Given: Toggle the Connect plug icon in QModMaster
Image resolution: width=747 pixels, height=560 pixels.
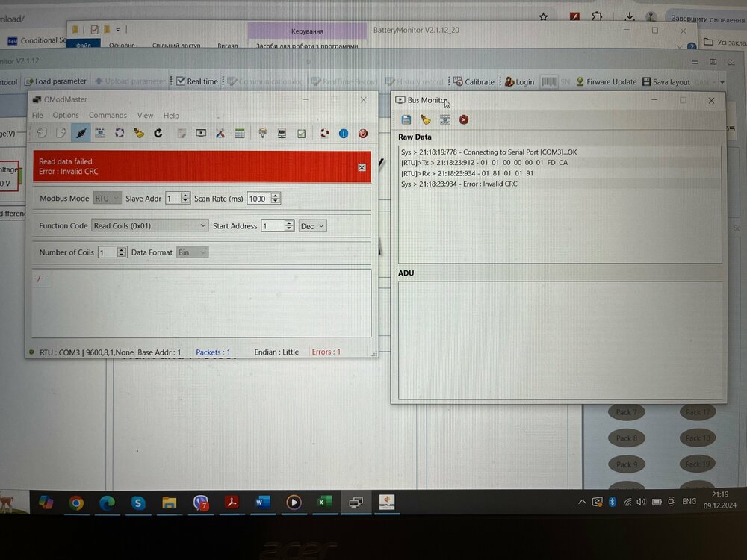Looking at the screenshot, I should [81, 134].
